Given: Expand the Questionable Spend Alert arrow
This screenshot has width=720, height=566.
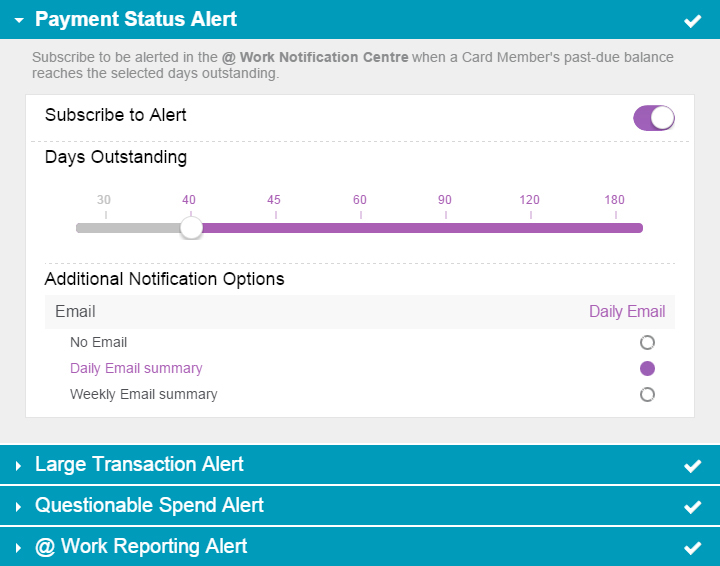Looking at the screenshot, I should click(18, 507).
